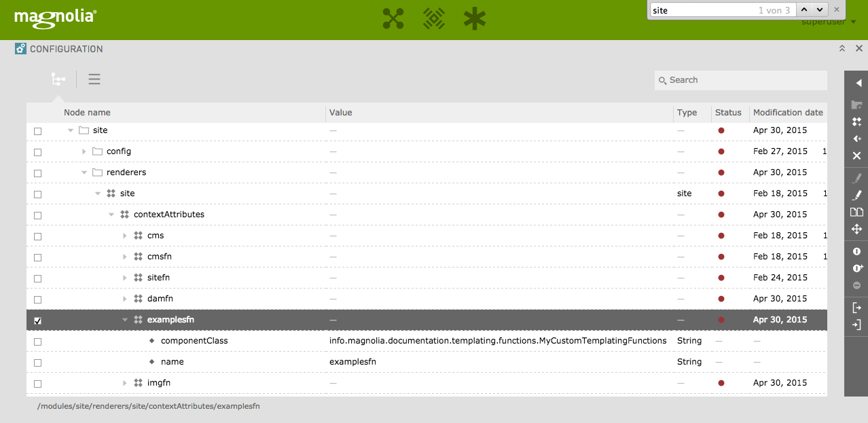
Task: Sort by Modification date column header
Action: pos(788,113)
